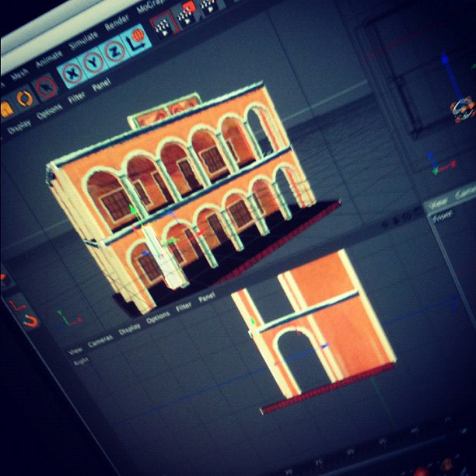Open Panel menu of Right viewport

point(207,296)
